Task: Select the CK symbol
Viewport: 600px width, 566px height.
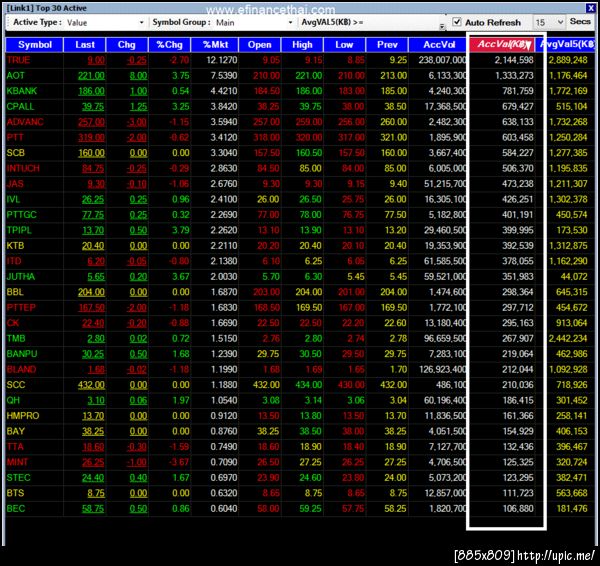Action: 13,323
